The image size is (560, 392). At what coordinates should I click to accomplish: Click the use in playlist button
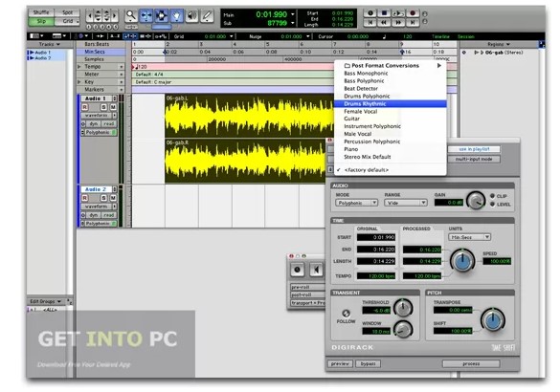point(474,149)
